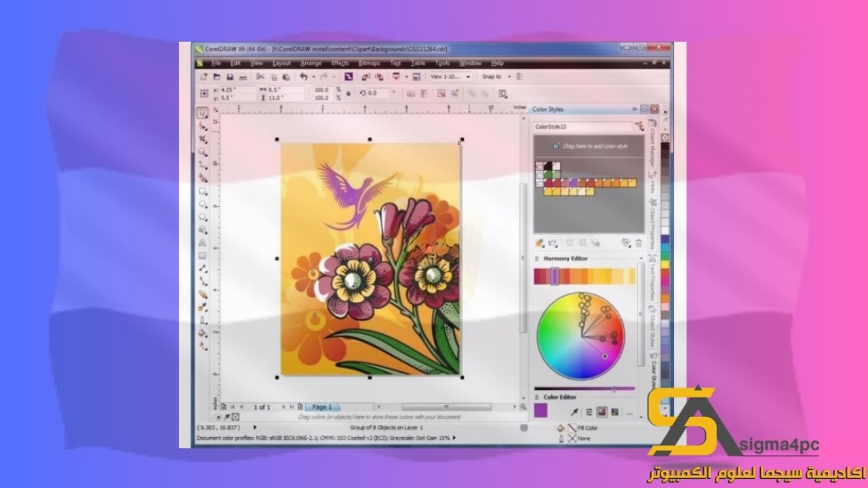Select the Rectangle tool in toolbox
Viewport: 868px width, 488px height.
pyautogui.click(x=203, y=192)
